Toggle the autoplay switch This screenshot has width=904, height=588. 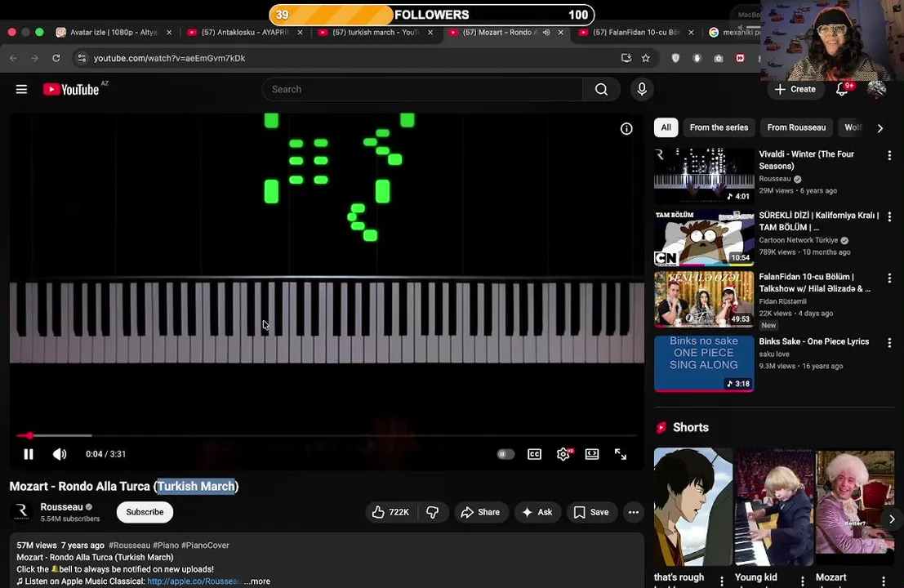click(x=505, y=454)
